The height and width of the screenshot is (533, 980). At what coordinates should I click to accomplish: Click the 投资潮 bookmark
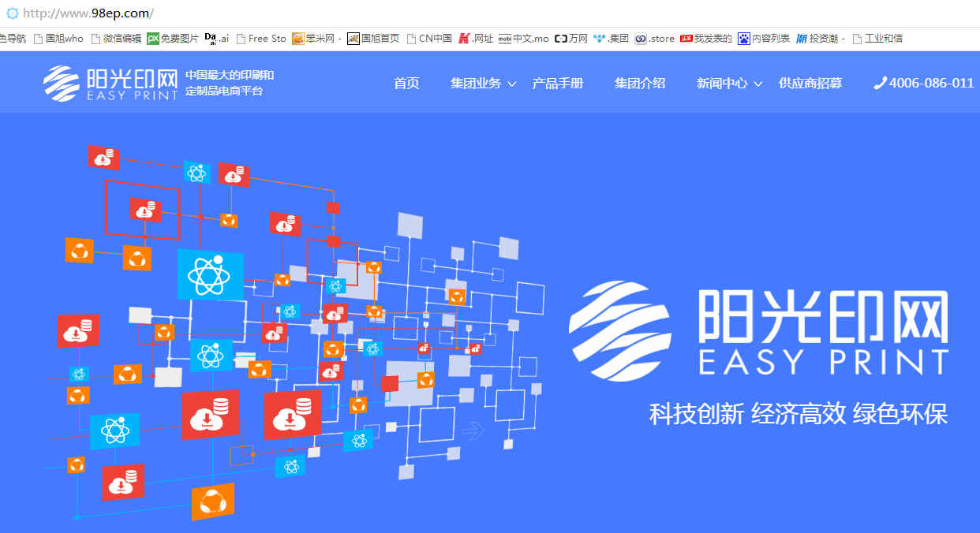pyautogui.click(x=820, y=39)
